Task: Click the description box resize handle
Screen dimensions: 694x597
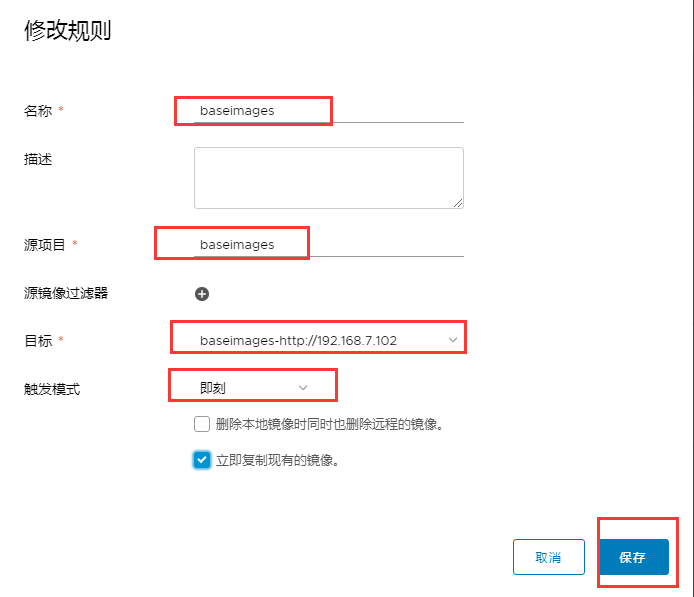Action: pyautogui.click(x=458, y=202)
